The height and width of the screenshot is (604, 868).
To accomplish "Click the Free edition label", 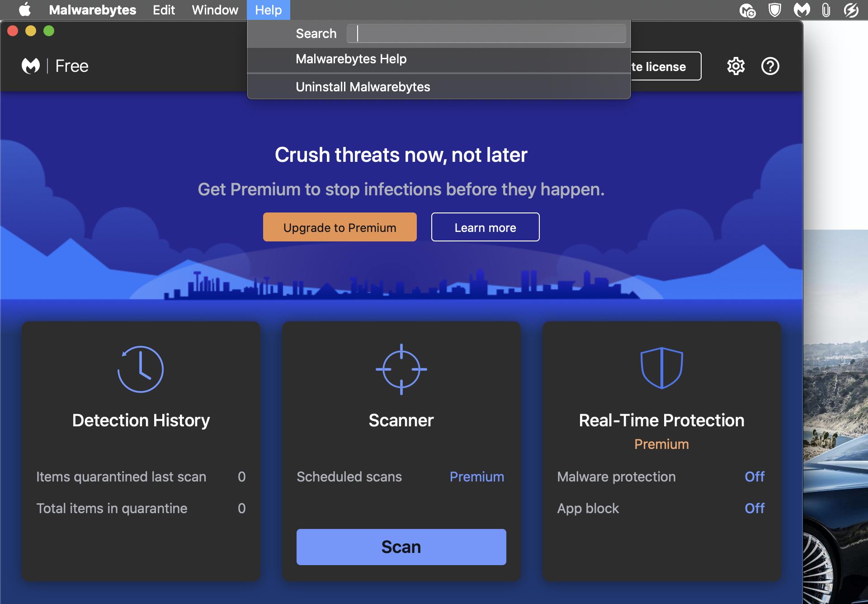I will [x=71, y=66].
